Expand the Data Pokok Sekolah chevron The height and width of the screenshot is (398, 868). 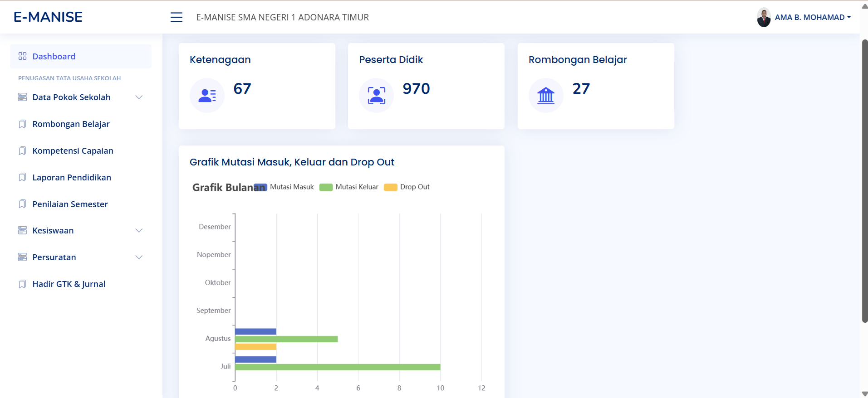[139, 97]
